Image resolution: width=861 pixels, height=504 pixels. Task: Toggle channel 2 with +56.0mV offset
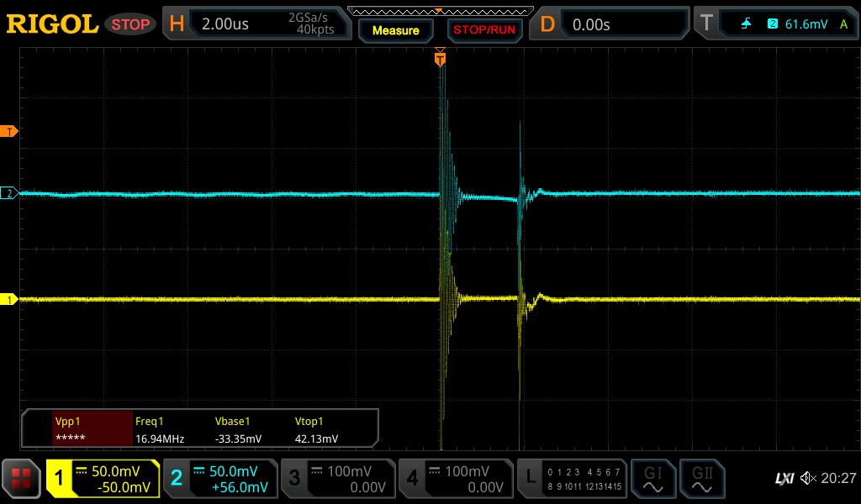click(x=219, y=479)
